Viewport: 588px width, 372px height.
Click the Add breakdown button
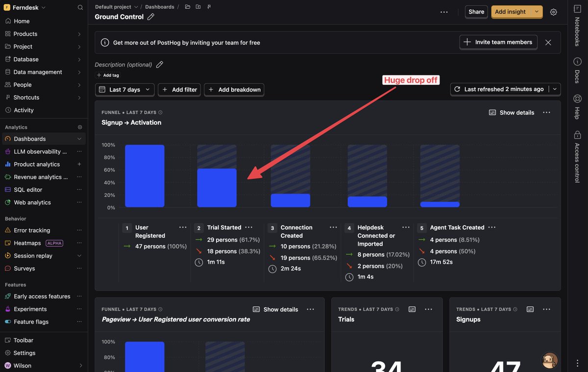point(234,90)
